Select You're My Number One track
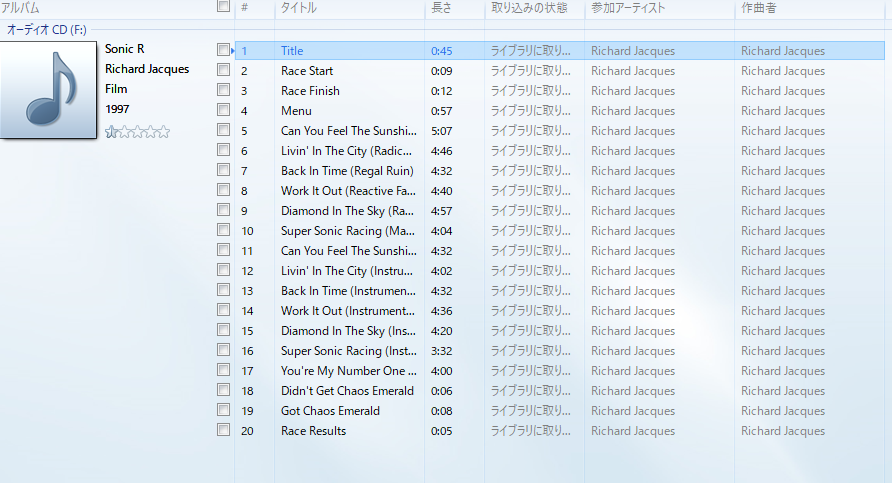892x483 pixels. click(x=349, y=371)
